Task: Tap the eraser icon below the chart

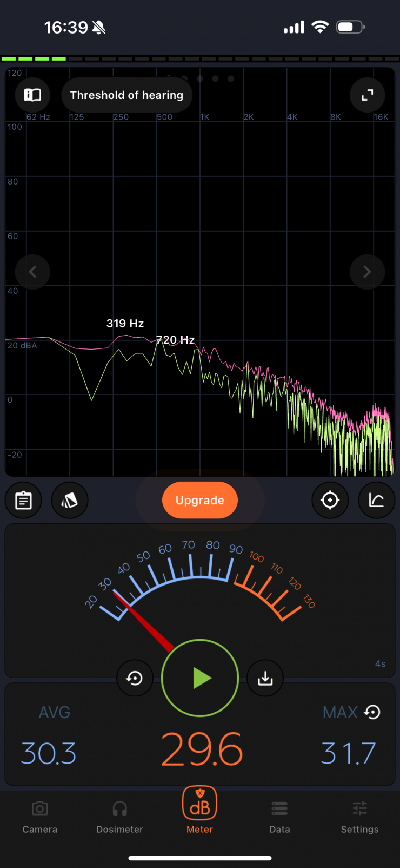Action: (x=70, y=501)
